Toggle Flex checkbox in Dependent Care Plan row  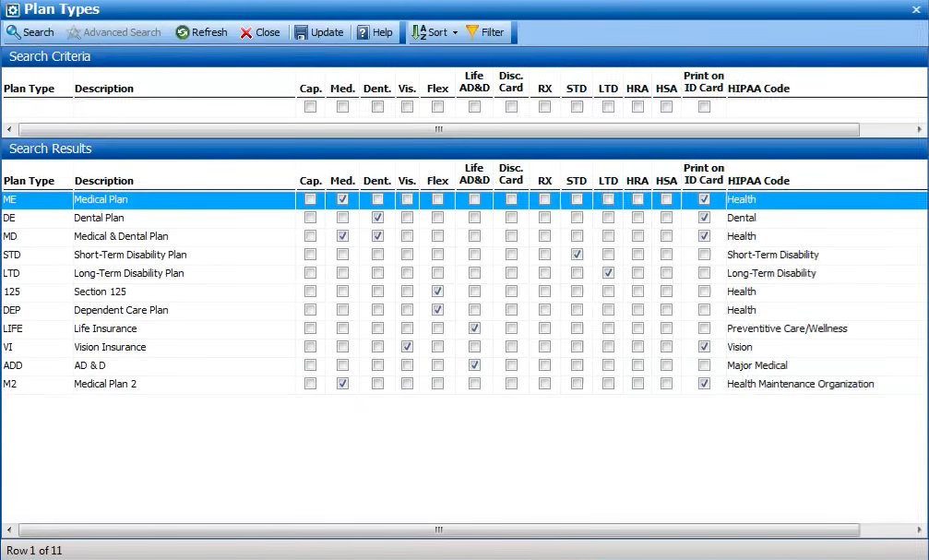437,309
